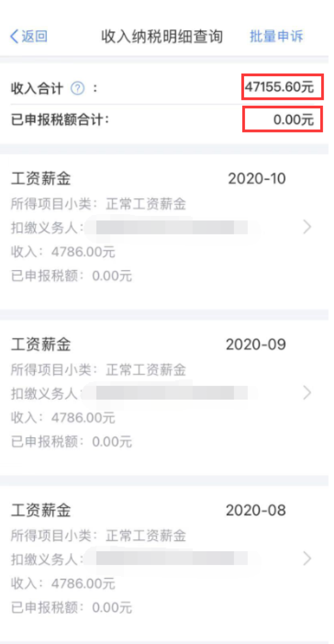
Task: Click the 已申报税额合计 amount 0.00元
Action: point(293,120)
